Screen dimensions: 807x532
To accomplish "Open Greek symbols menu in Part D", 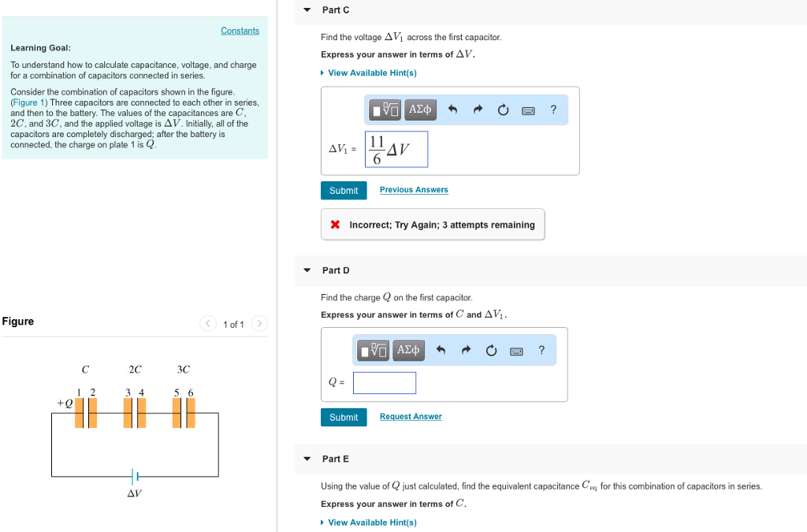I will click(408, 350).
